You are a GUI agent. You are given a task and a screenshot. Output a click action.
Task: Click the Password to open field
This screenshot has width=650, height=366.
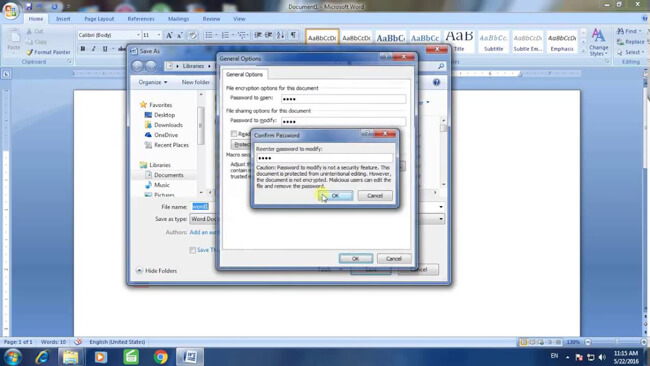(x=344, y=99)
